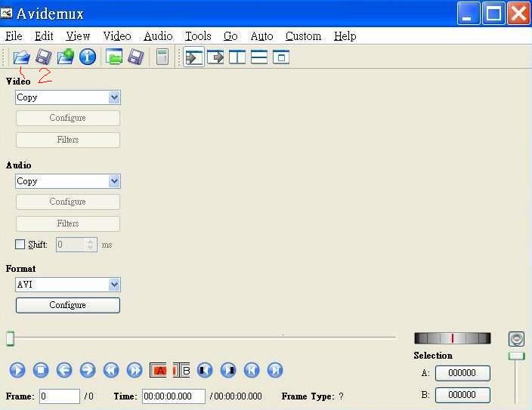The width and height of the screenshot is (532, 410).
Task: Select output preview mode icon
Action: (215, 57)
